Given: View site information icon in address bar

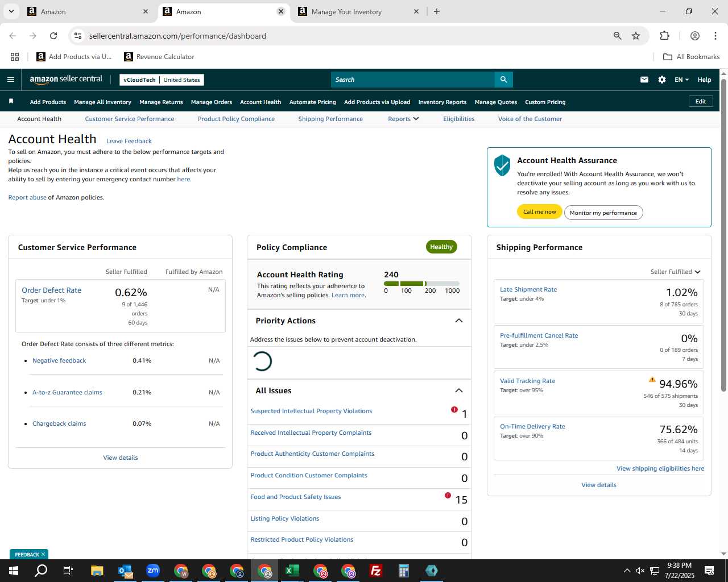Looking at the screenshot, I should pos(78,36).
